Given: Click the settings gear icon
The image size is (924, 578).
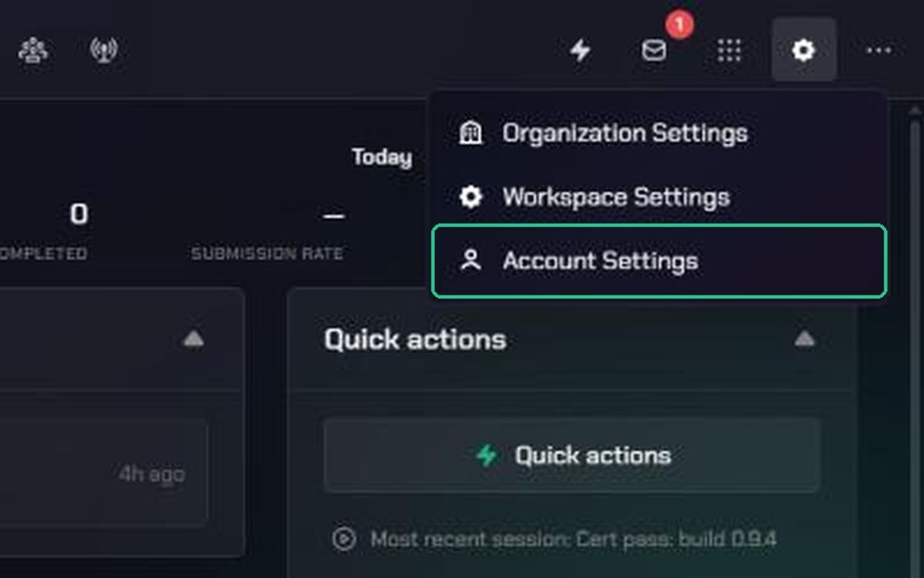Looking at the screenshot, I should point(804,50).
